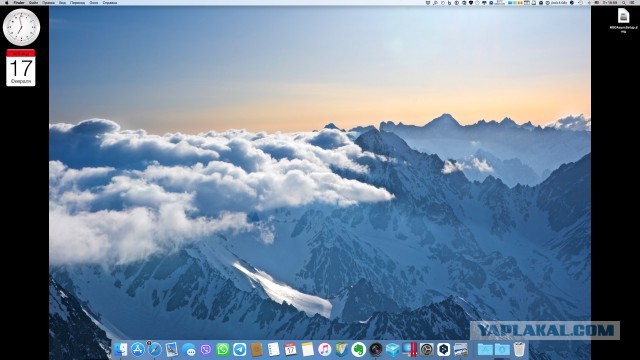640x360 pixels.
Task: Open the Apple menu
Action: [x=6, y=2]
